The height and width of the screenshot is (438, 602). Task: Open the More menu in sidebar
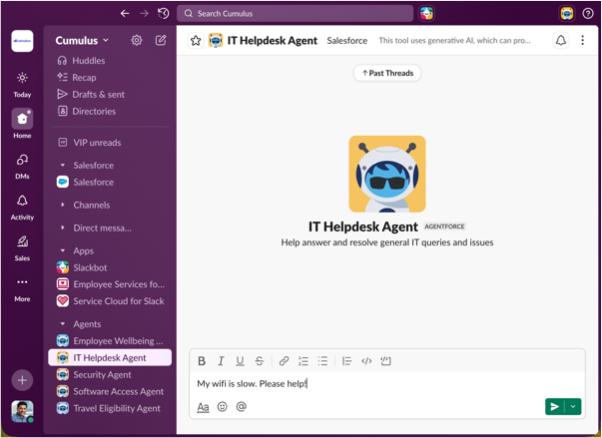tap(22, 289)
